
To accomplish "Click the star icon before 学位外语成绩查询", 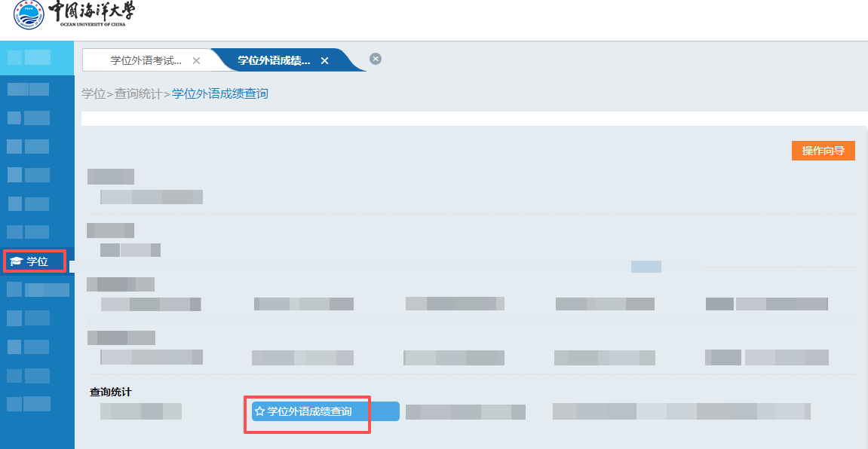I will point(259,411).
